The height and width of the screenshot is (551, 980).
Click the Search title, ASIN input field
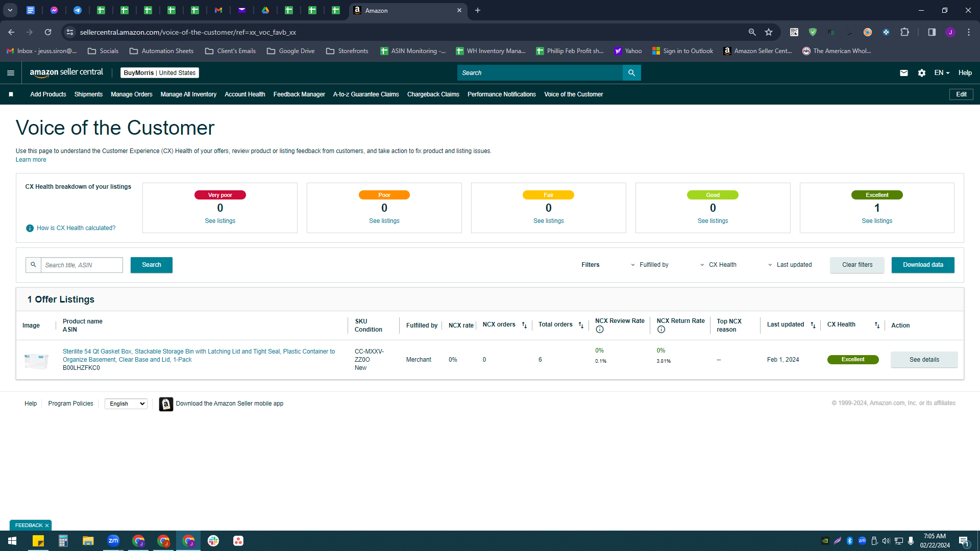pos(82,265)
